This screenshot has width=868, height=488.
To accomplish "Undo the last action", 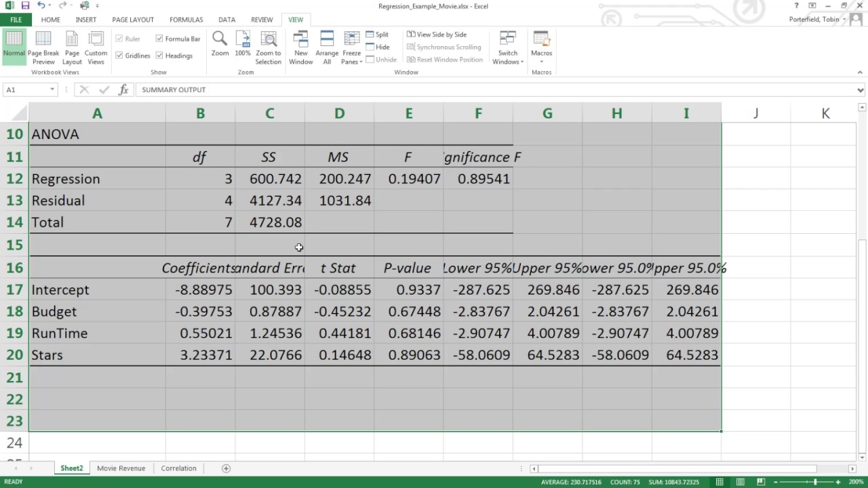I will (41, 5).
